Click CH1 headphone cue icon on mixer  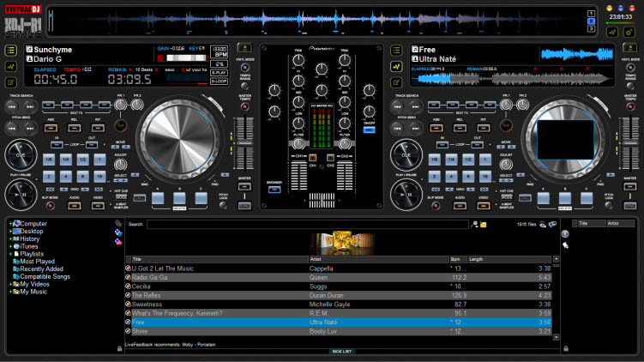(x=312, y=158)
